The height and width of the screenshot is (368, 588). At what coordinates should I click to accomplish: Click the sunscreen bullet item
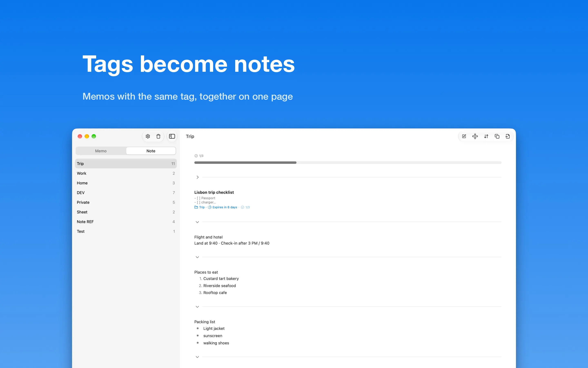coord(213,336)
